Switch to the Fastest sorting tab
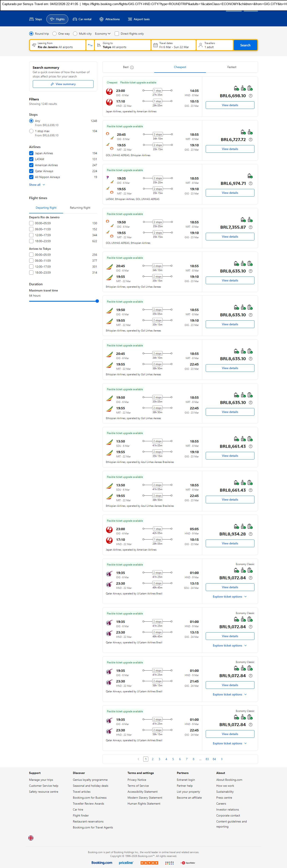The height and width of the screenshot is (868, 287). (231, 67)
